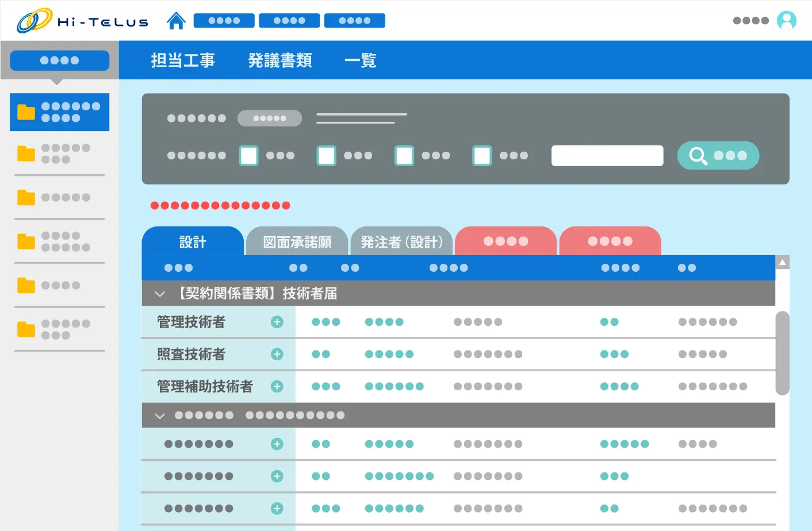Click the blue button above sidebar

pos(60,60)
